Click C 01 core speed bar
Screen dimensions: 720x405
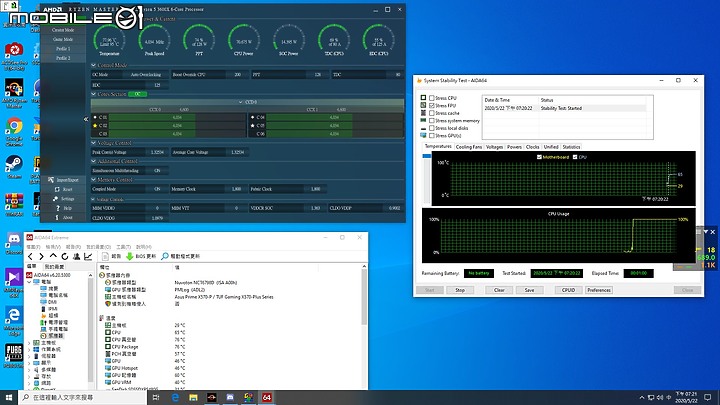pos(177,118)
